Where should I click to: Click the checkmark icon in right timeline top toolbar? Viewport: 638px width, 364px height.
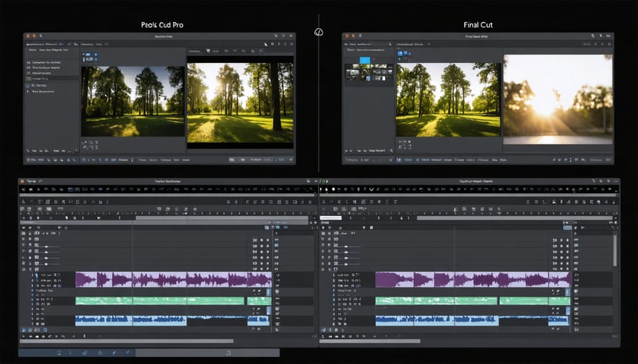click(x=371, y=189)
